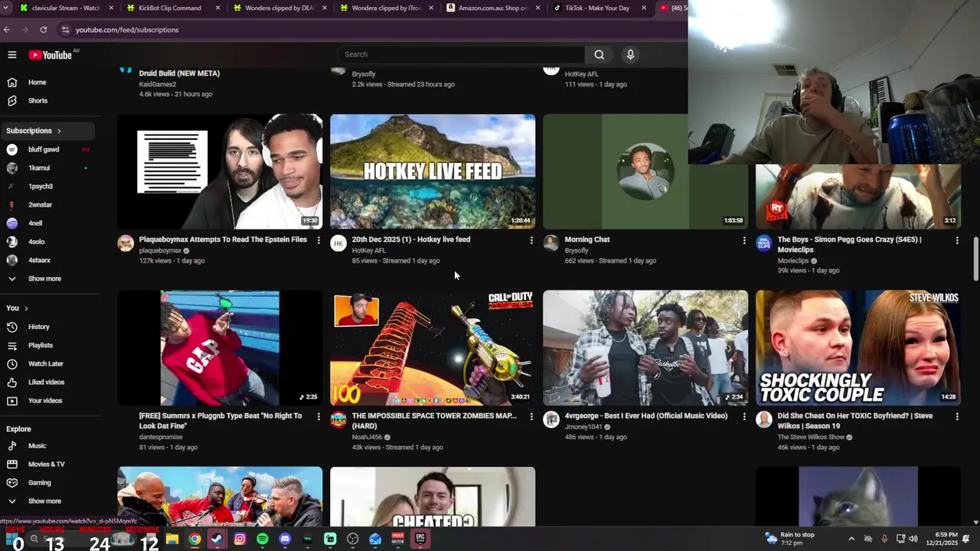View site information icon in address bar
Image resolution: width=980 pixels, height=551 pixels.
pos(66,30)
